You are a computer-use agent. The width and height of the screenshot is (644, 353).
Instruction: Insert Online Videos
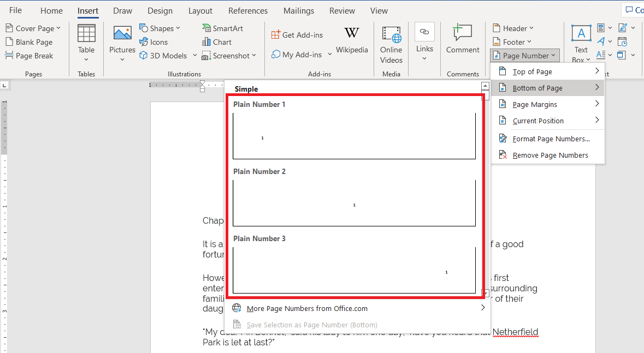point(391,44)
